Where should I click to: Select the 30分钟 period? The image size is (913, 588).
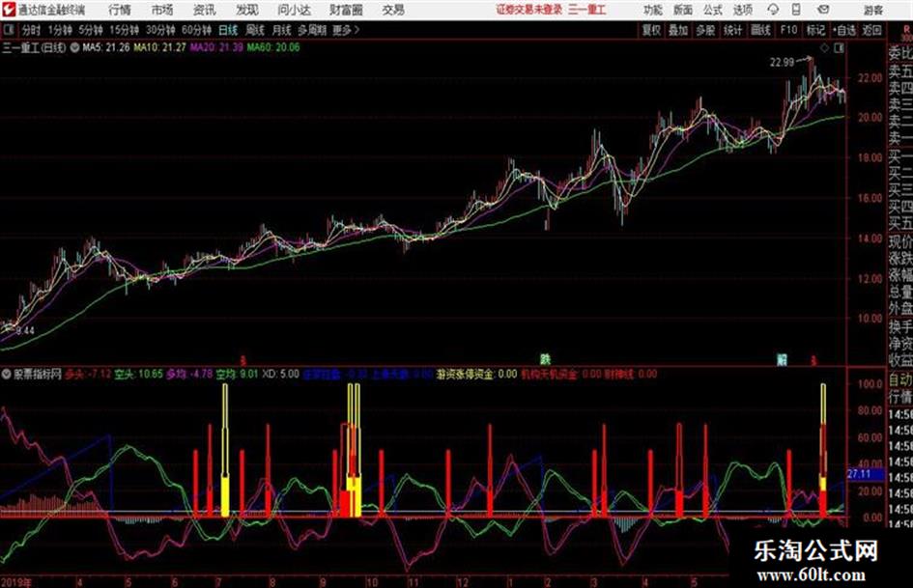pyautogui.click(x=160, y=30)
